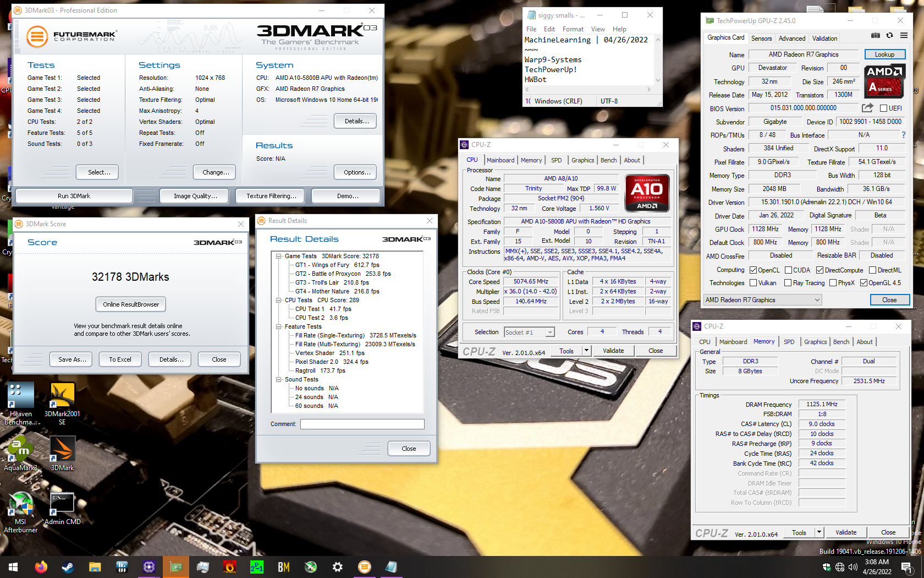Image resolution: width=924 pixels, height=578 pixels.
Task: Click the GPU-Z taskbar icon
Action: [175, 567]
